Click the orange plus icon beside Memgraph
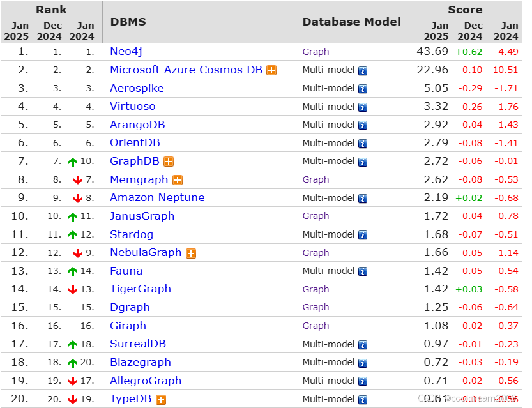This screenshot has width=532, height=408. (x=178, y=180)
